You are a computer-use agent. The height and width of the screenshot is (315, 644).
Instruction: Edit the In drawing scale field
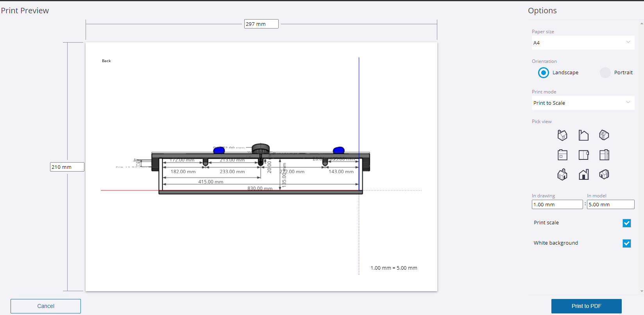557,204
